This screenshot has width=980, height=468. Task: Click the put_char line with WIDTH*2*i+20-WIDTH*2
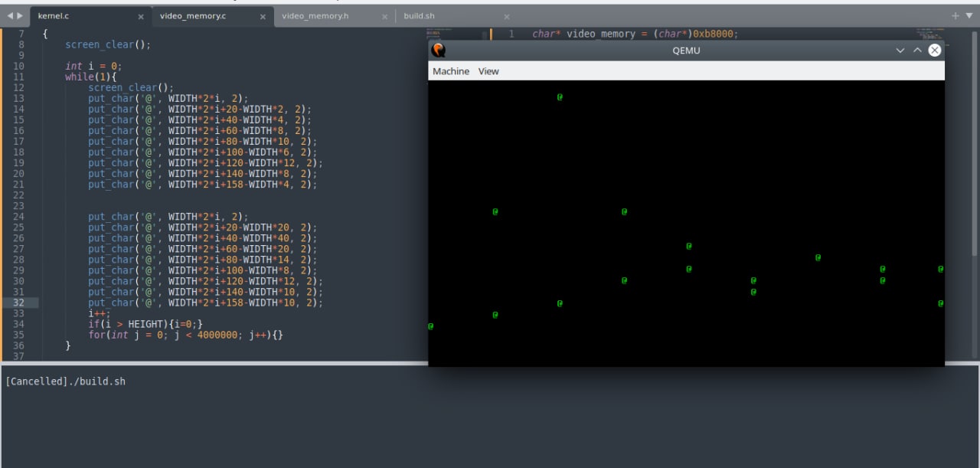tap(199, 109)
